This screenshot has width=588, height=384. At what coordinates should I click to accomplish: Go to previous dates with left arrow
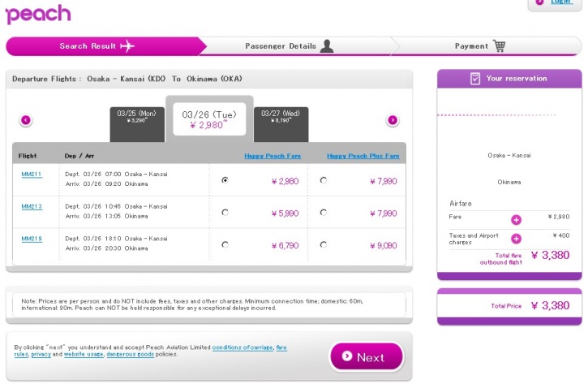pyautogui.click(x=26, y=120)
